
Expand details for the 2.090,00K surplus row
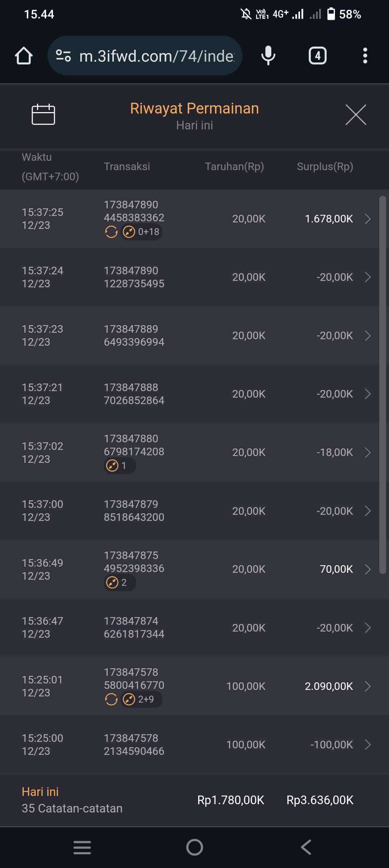point(368,686)
